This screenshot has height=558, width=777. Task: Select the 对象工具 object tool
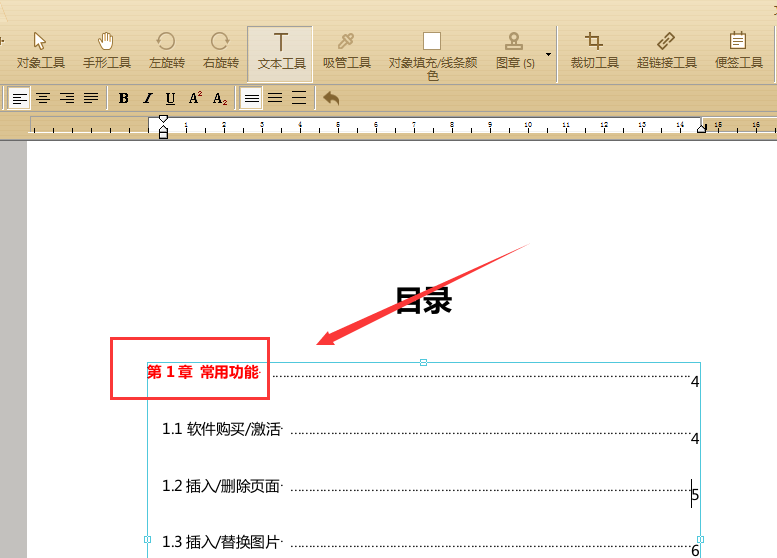click(x=41, y=52)
